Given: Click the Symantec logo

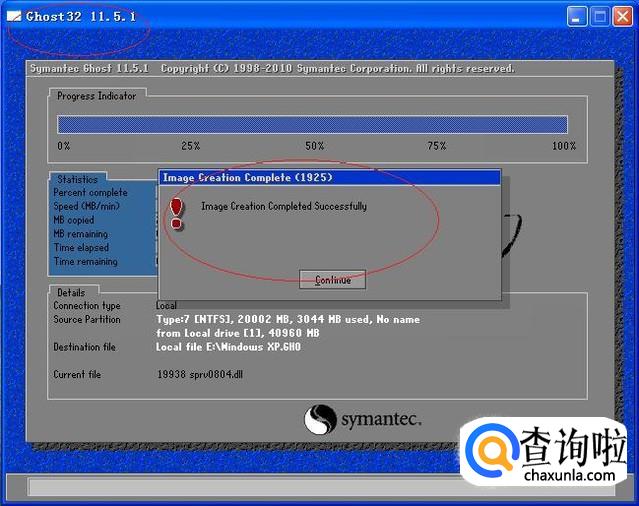Looking at the screenshot, I should point(362,419).
